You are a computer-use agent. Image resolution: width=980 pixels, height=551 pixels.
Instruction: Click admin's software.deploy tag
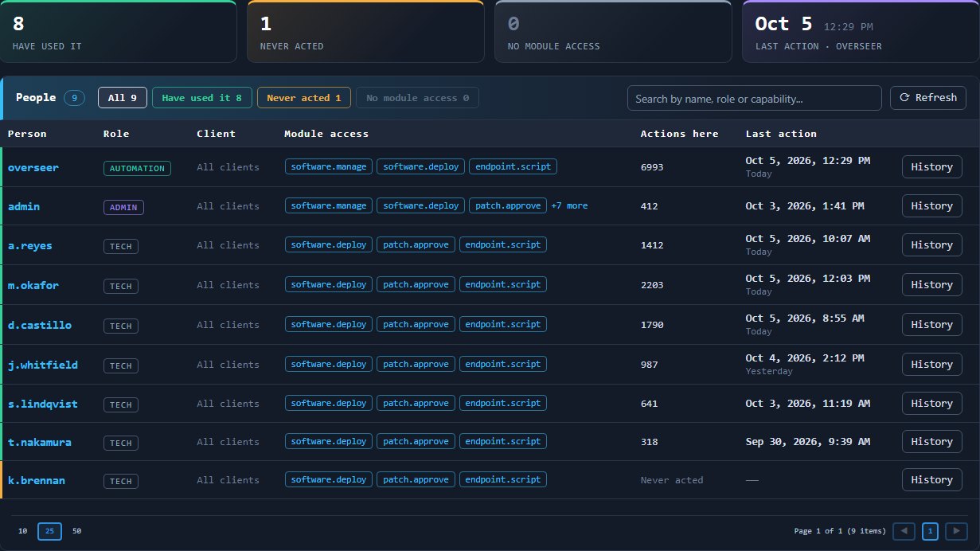click(420, 205)
